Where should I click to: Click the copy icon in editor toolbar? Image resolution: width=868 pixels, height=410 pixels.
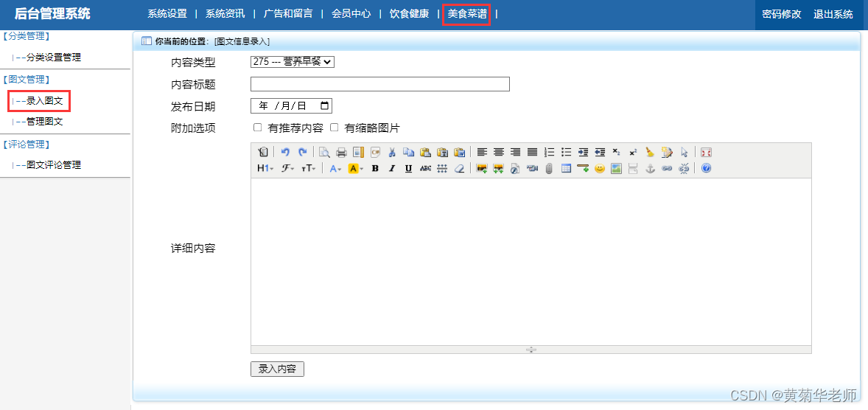coord(408,152)
